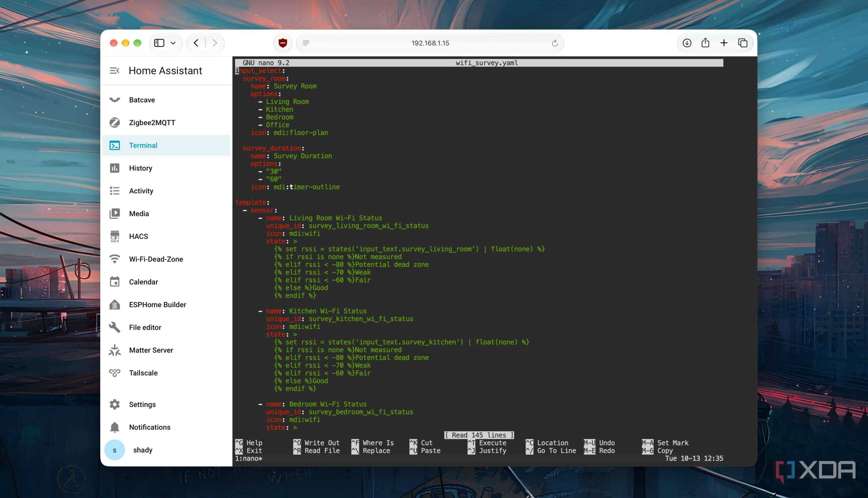Image resolution: width=868 pixels, height=498 pixels.
Task: Open the HACS store panel
Action: [x=166, y=237]
